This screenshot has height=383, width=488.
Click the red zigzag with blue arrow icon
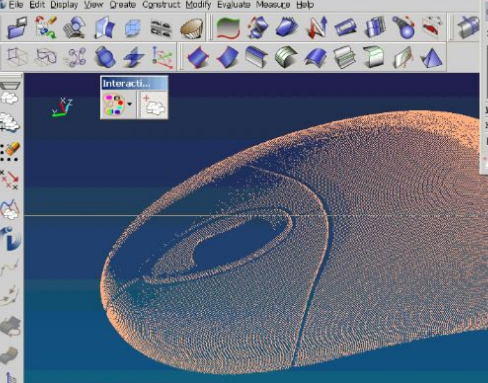pyautogui.click(x=316, y=27)
